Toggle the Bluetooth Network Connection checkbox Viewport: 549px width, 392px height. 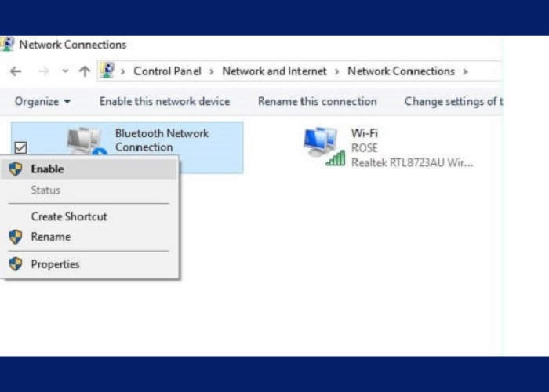pyautogui.click(x=21, y=147)
